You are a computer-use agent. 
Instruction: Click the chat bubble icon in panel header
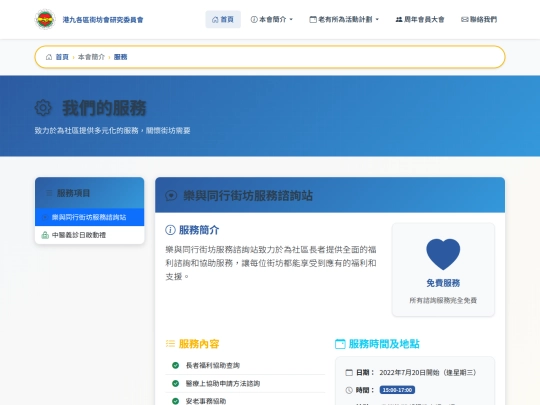click(171, 196)
